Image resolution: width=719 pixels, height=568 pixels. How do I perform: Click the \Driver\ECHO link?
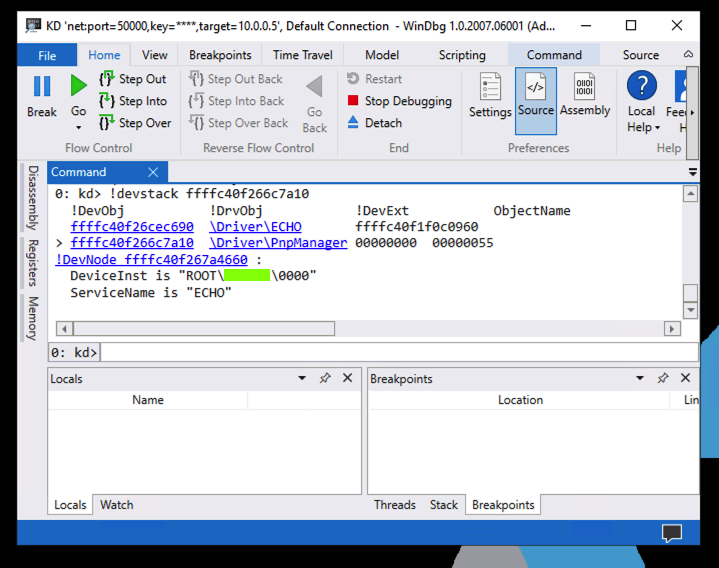coord(255,226)
